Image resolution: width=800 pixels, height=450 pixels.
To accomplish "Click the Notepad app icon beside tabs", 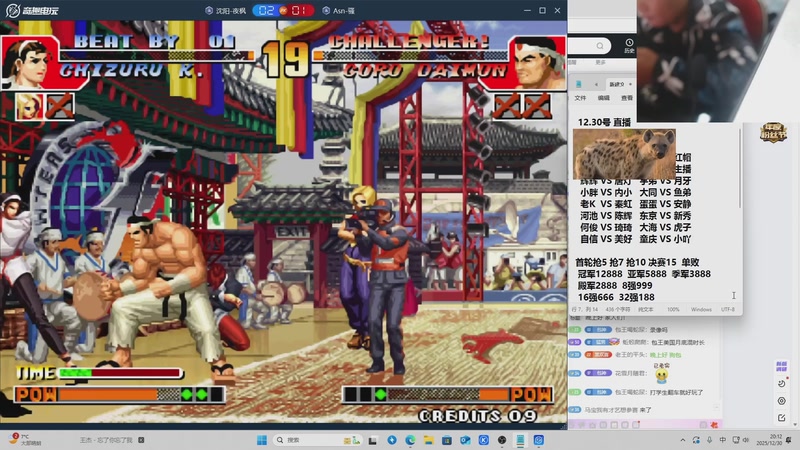I will point(579,84).
